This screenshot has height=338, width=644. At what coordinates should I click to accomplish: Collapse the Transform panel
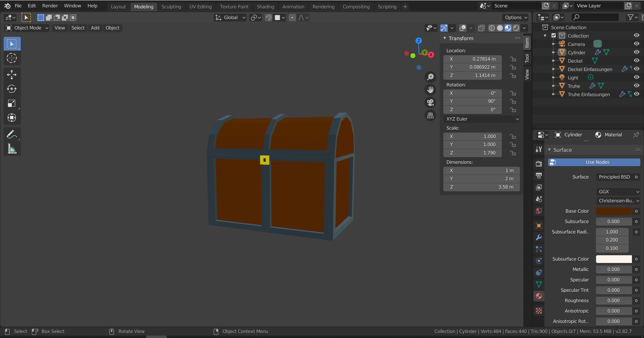(445, 39)
